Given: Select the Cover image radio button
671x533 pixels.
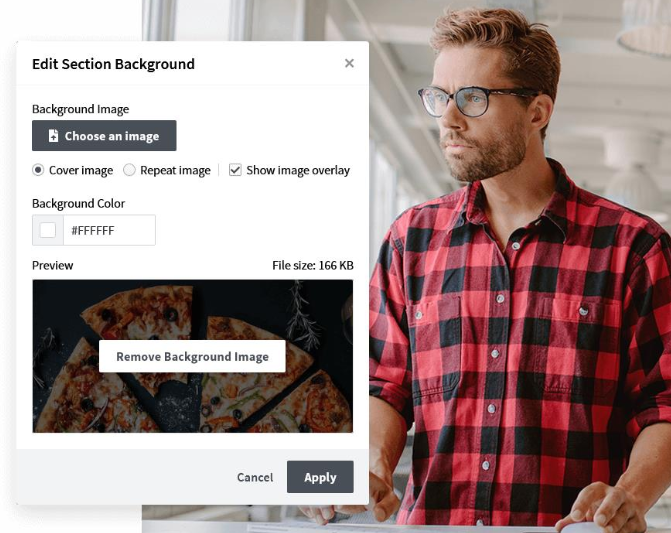Looking at the screenshot, I should 38,170.
